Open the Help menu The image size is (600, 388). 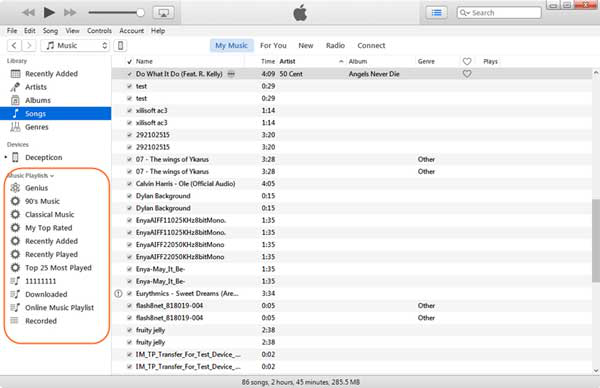click(x=158, y=31)
